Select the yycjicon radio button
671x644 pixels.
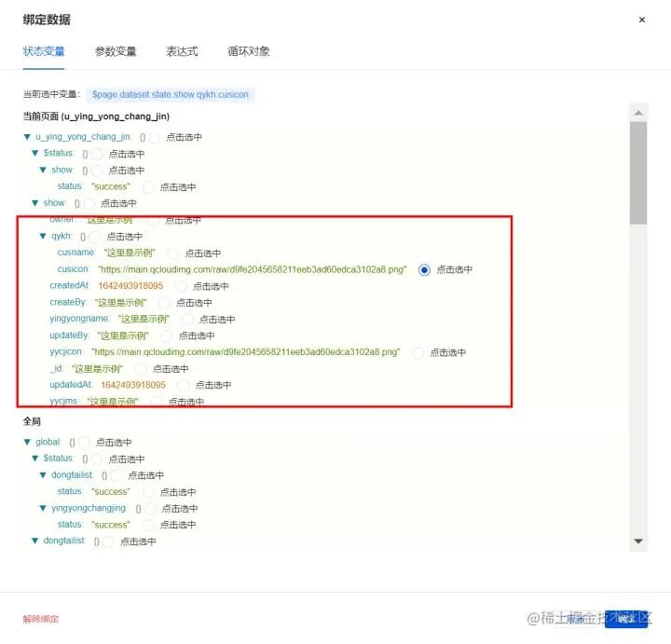click(418, 352)
